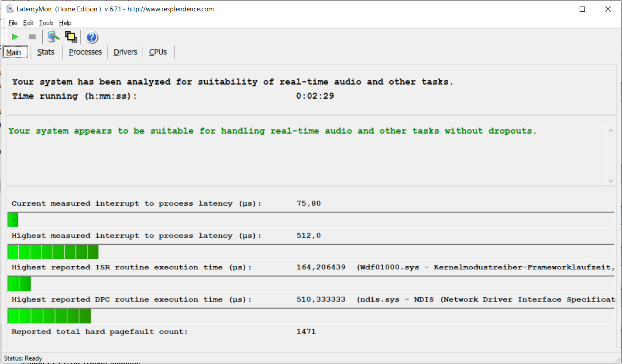Click the highest DPC execution time bar

311,316
